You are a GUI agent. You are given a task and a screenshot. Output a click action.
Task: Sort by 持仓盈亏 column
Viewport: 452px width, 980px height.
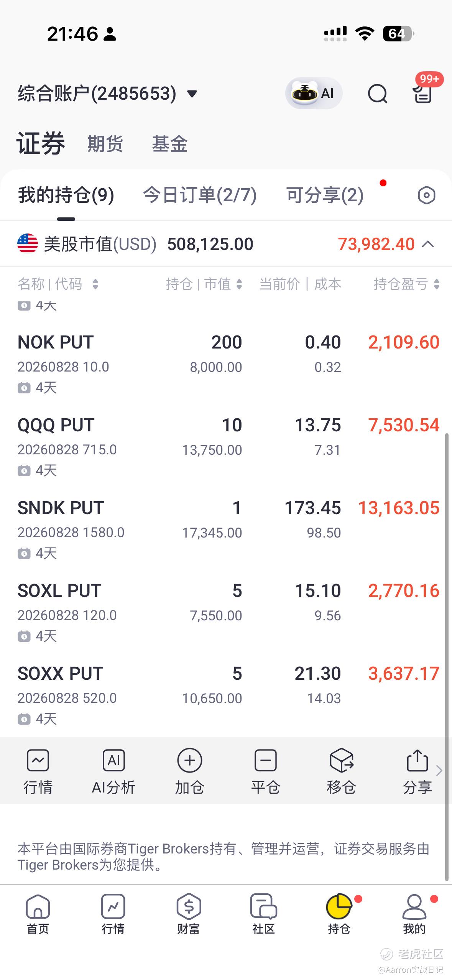point(406,284)
